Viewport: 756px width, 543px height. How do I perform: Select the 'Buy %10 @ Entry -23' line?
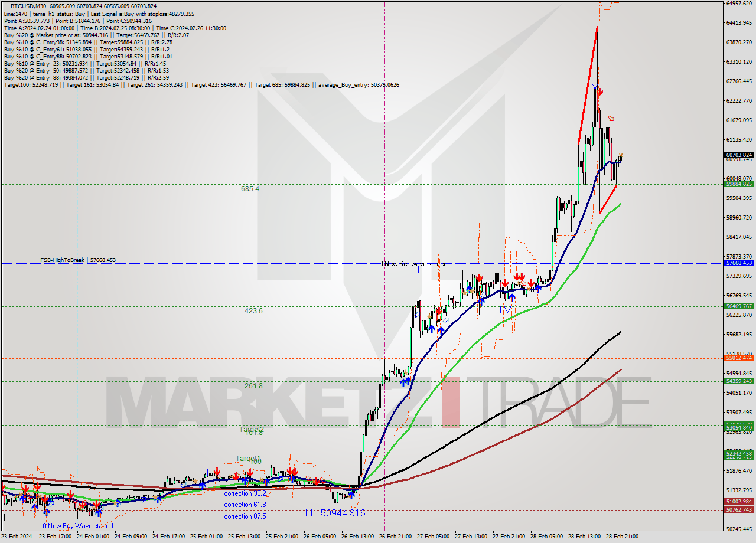(x=84, y=63)
